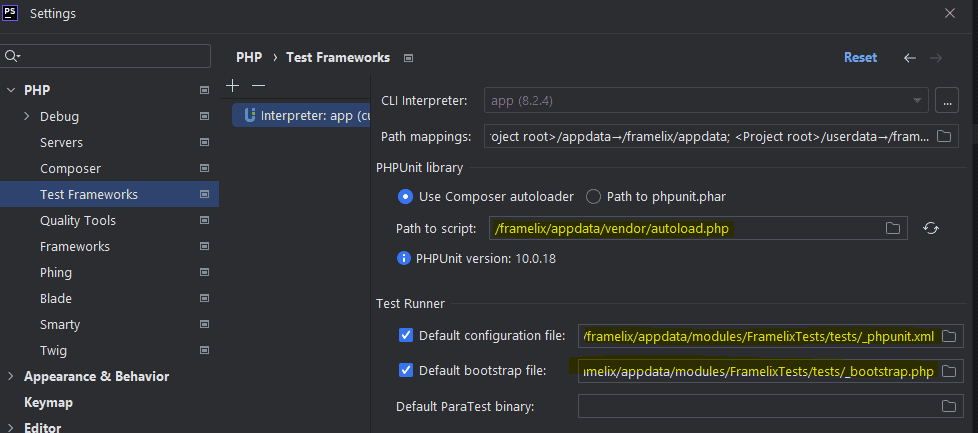Click the project icon on the Blade row
The height and width of the screenshot is (433, 978).
click(x=204, y=299)
